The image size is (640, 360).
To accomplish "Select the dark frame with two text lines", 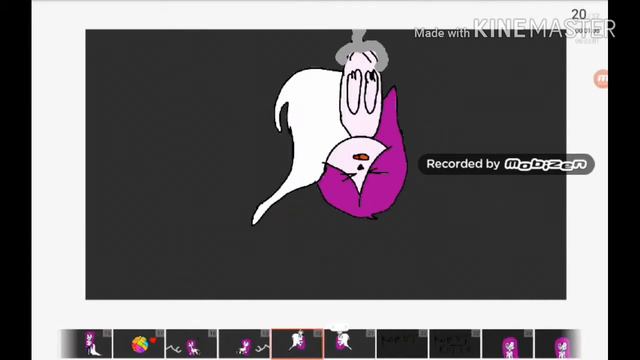I will coord(455,344).
